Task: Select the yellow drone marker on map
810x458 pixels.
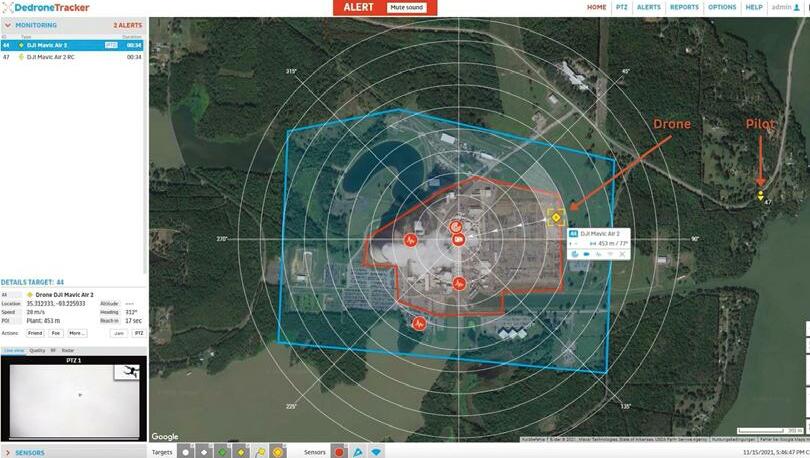Action: pyautogui.click(x=556, y=217)
